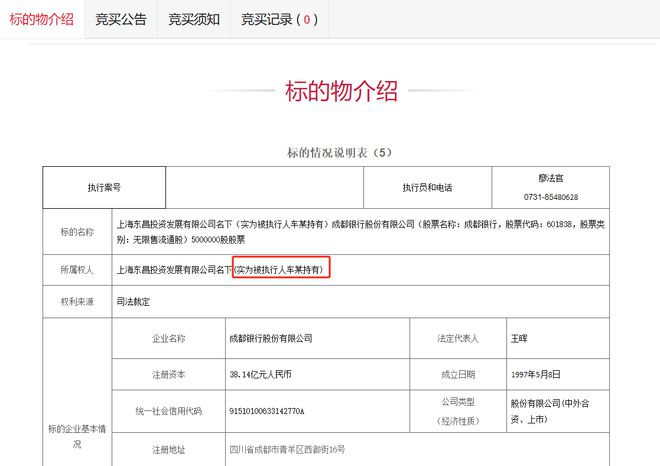
Task: Select the 执行员和电话 cell
Action: tap(427, 187)
